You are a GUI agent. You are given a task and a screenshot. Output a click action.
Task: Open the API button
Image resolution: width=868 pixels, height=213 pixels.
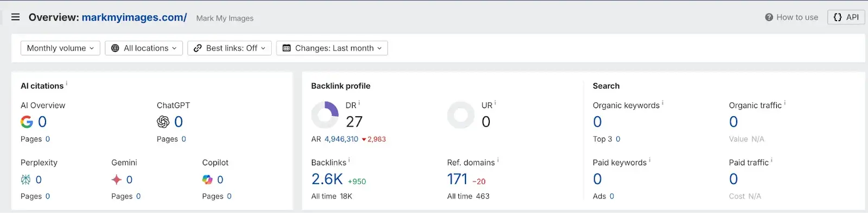tap(846, 17)
